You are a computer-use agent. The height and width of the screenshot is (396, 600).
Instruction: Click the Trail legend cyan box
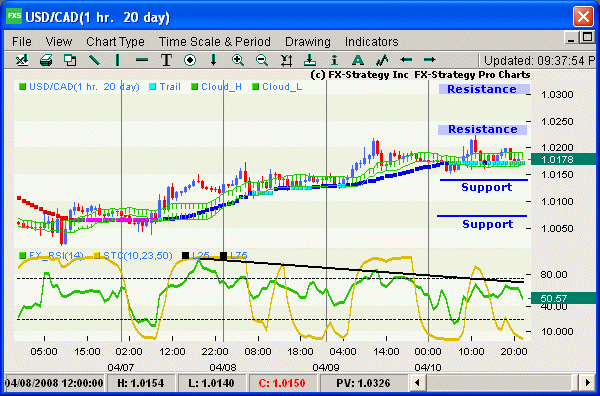pyautogui.click(x=153, y=87)
